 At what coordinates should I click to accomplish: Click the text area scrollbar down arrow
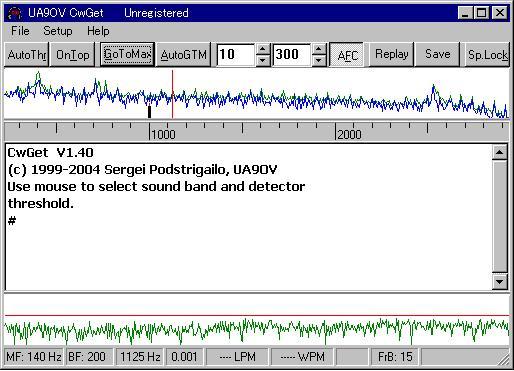[x=499, y=282]
